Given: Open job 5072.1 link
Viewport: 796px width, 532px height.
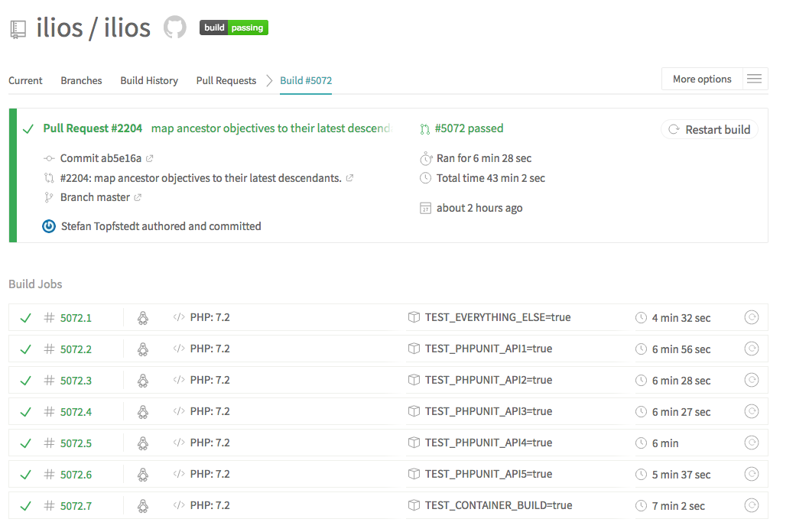Looking at the screenshot, I should [76, 318].
